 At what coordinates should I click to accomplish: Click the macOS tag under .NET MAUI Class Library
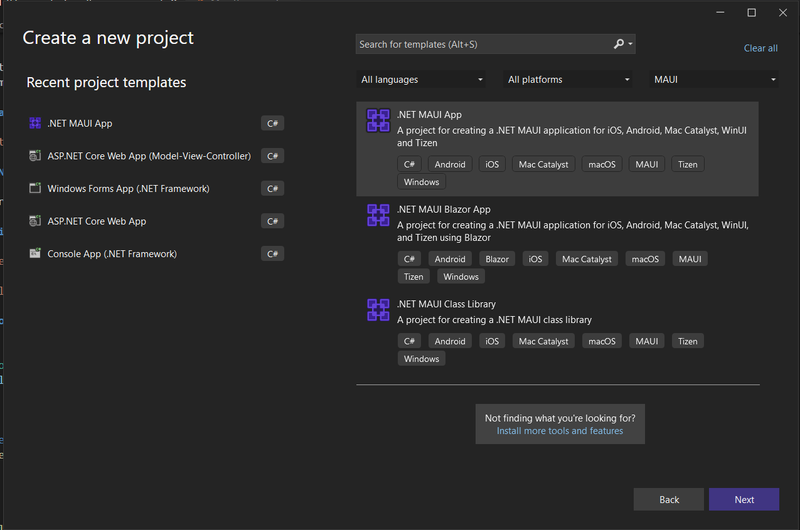coord(602,341)
